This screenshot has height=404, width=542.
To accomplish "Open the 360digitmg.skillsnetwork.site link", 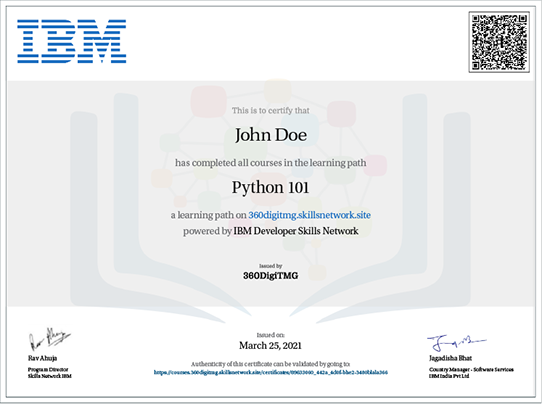I will [x=309, y=215].
